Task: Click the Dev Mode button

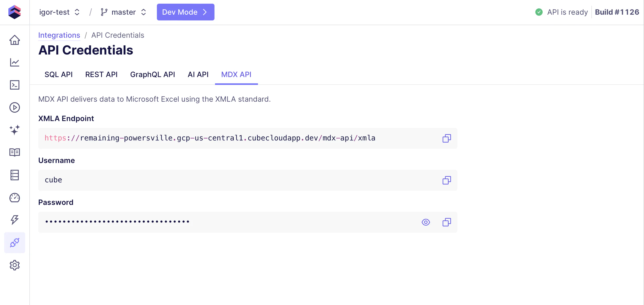Action: point(185,12)
